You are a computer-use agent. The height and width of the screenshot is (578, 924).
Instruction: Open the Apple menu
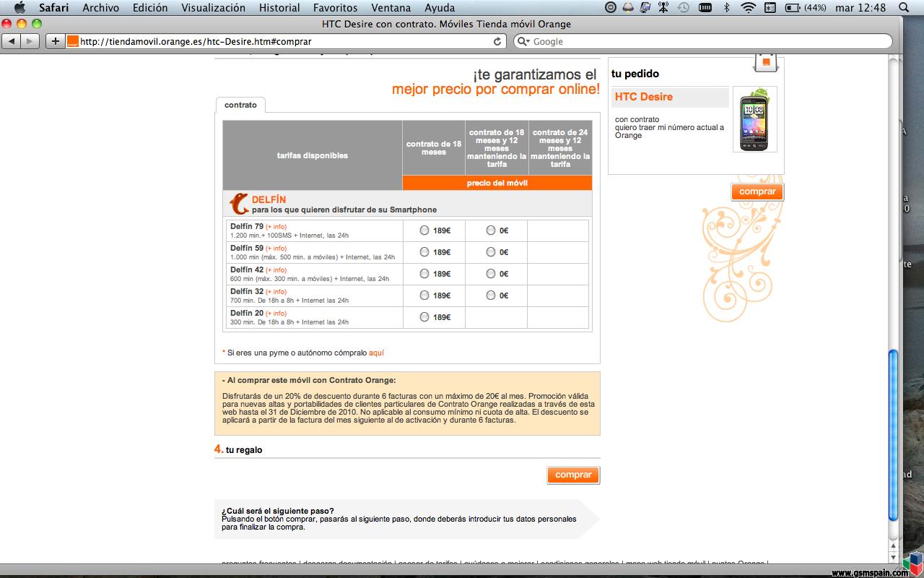19,8
